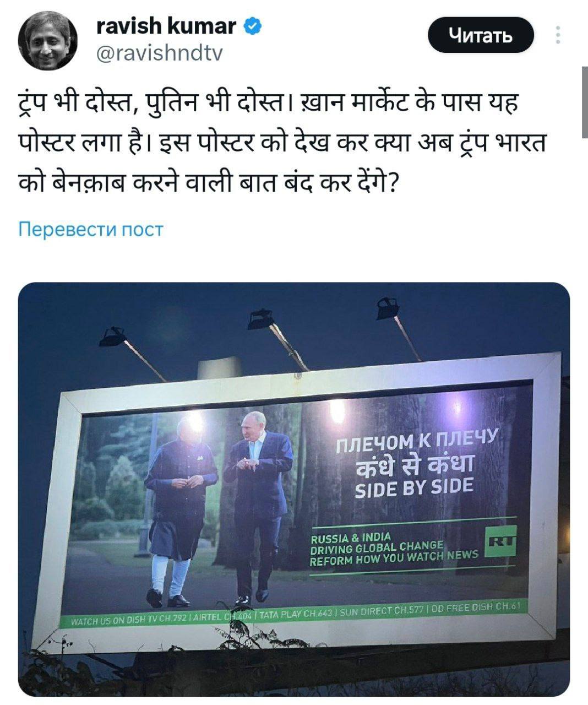Image resolution: width=588 pixels, height=705 pixels.
Task: Click the Hindi tweet text body
Action: click(x=281, y=143)
